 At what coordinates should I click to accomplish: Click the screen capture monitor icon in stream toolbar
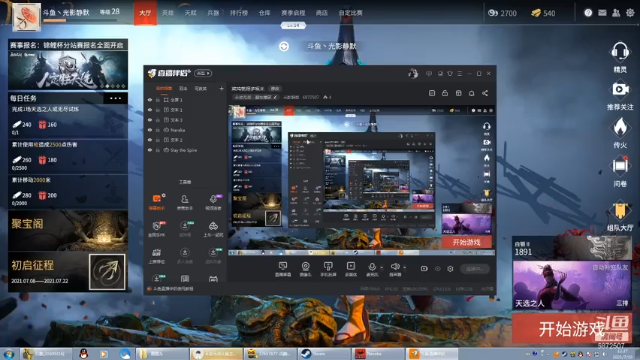coord(282,266)
